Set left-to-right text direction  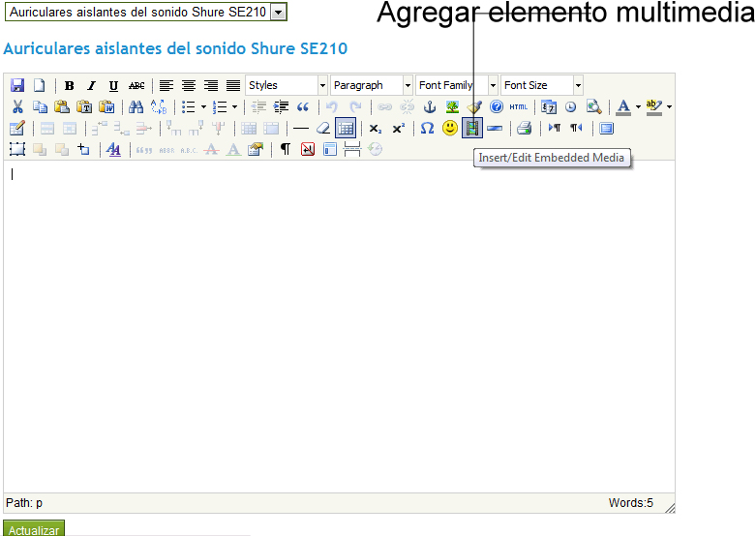[x=555, y=128]
